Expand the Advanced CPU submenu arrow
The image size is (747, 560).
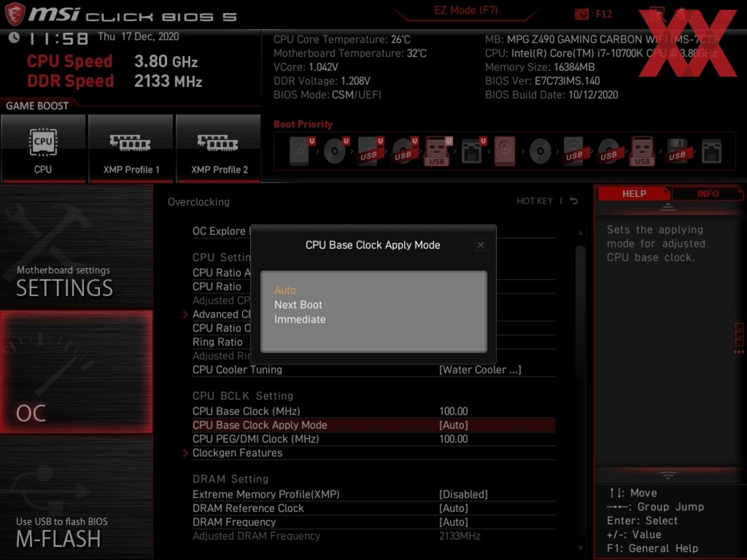(x=185, y=315)
